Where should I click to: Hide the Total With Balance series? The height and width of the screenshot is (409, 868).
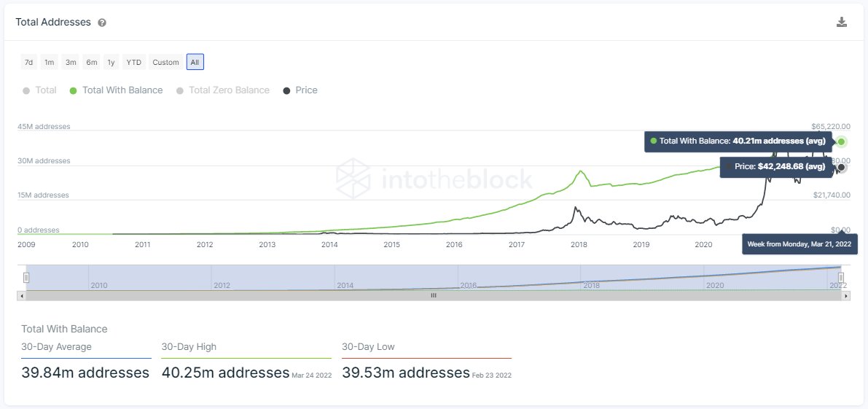117,90
